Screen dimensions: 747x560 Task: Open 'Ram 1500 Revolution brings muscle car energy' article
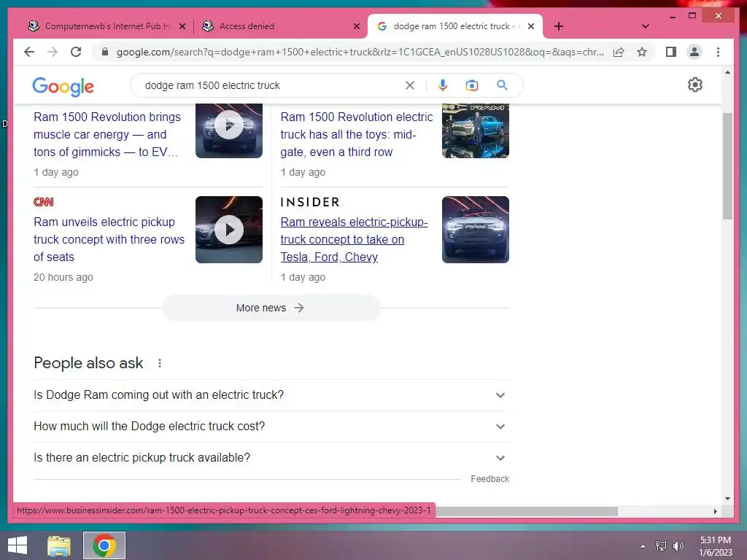coord(107,134)
